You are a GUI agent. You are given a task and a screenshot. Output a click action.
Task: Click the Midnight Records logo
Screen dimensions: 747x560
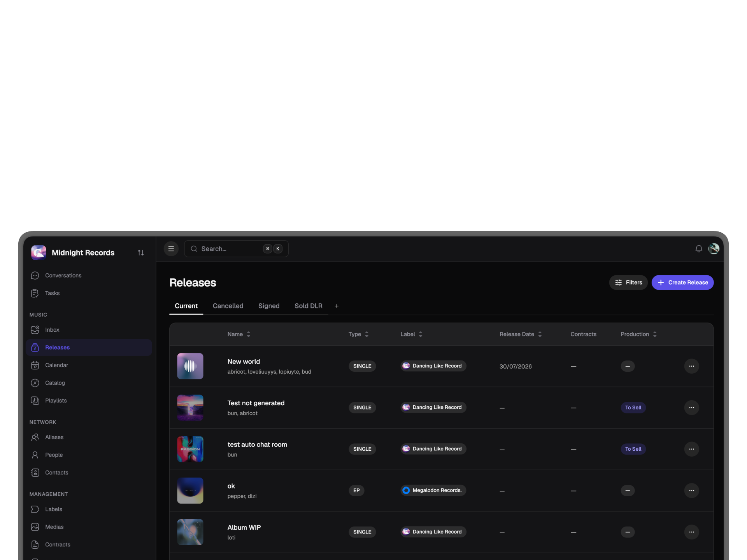[x=39, y=252]
